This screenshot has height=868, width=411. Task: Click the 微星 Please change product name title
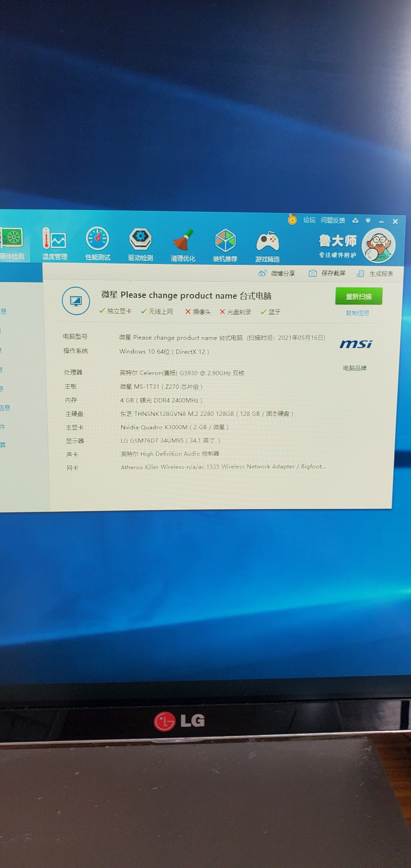(187, 295)
